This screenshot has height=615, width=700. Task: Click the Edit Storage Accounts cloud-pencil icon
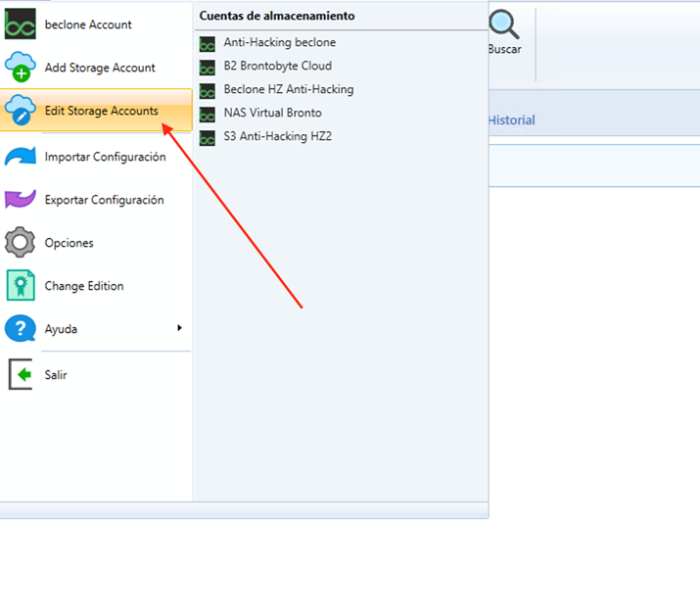click(x=21, y=110)
